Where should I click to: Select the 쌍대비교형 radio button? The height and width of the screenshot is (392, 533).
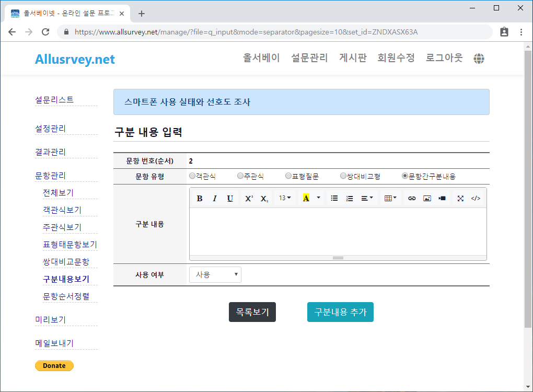click(x=343, y=176)
